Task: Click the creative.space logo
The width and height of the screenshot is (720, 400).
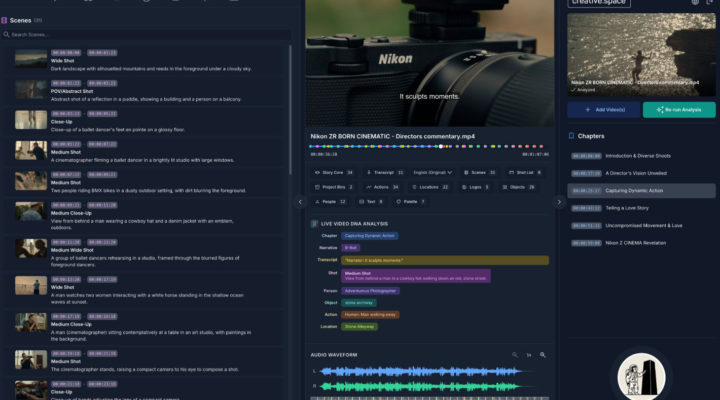Action: [599, 2]
